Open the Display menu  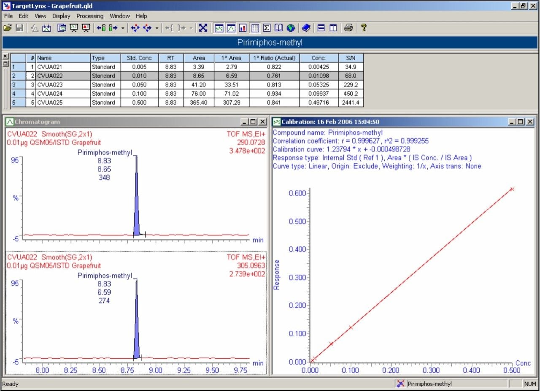[61, 16]
